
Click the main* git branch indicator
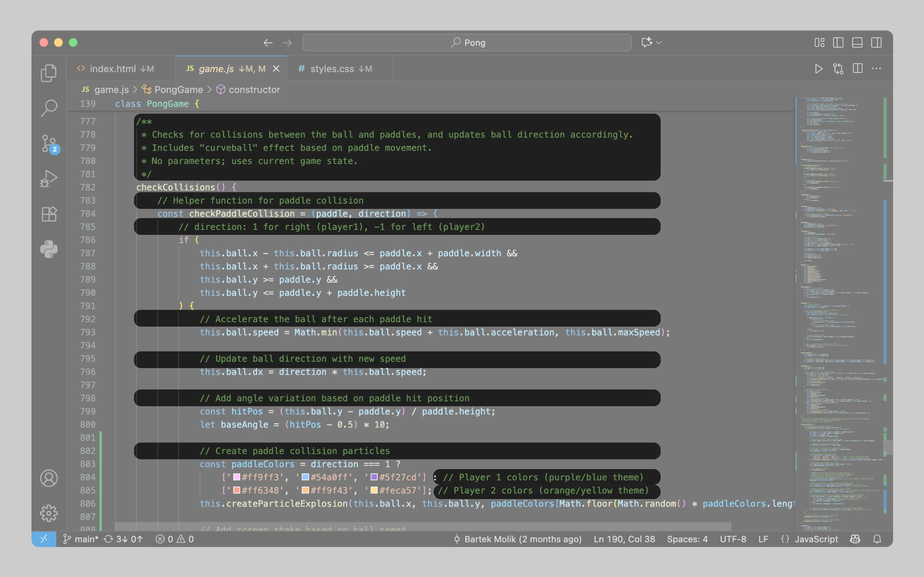click(x=81, y=539)
